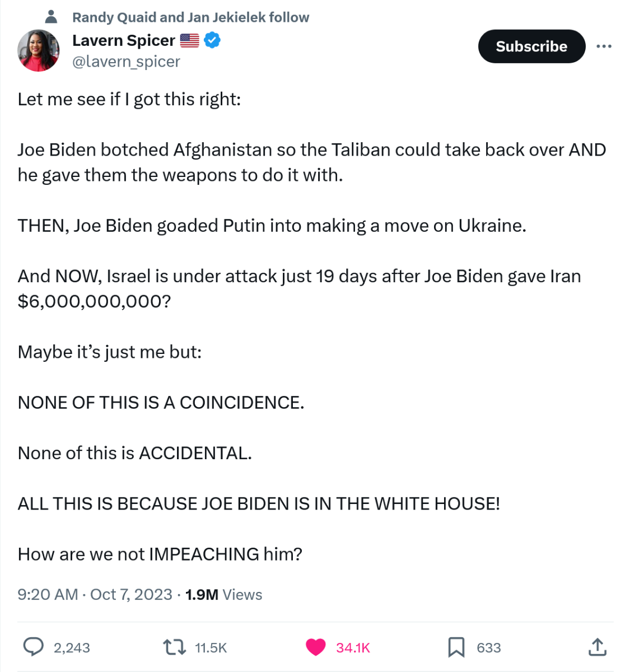Click the Lavern Spicer display name
630x672 pixels.
pyautogui.click(x=124, y=41)
